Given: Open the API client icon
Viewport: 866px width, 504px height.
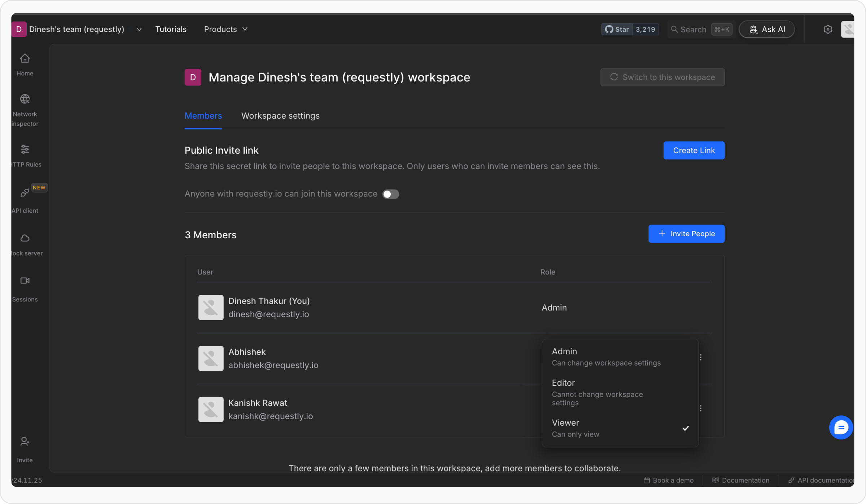Looking at the screenshot, I should pyautogui.click(x=25, y=193).
